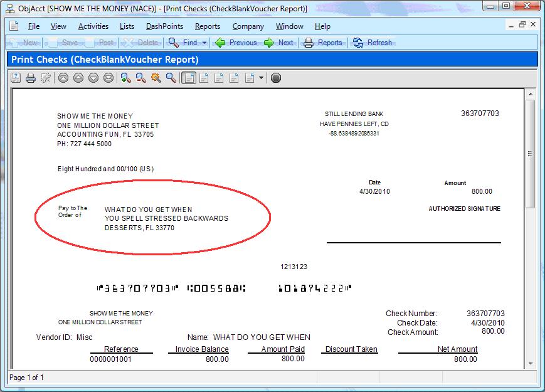Click the Refresh button

(373, 43)
